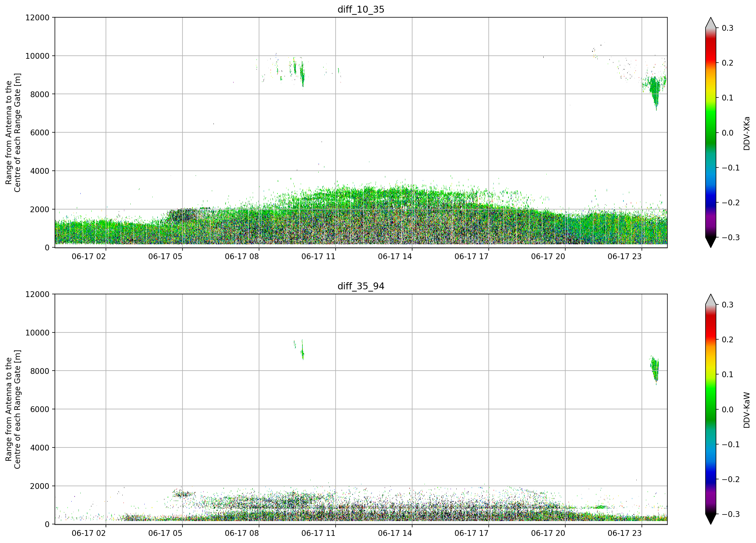Click the 0.1 tick on the DDV-KaW colorbar
This screenshot has width=756, height=543.
pyautogui.click(x=727, y=374)
